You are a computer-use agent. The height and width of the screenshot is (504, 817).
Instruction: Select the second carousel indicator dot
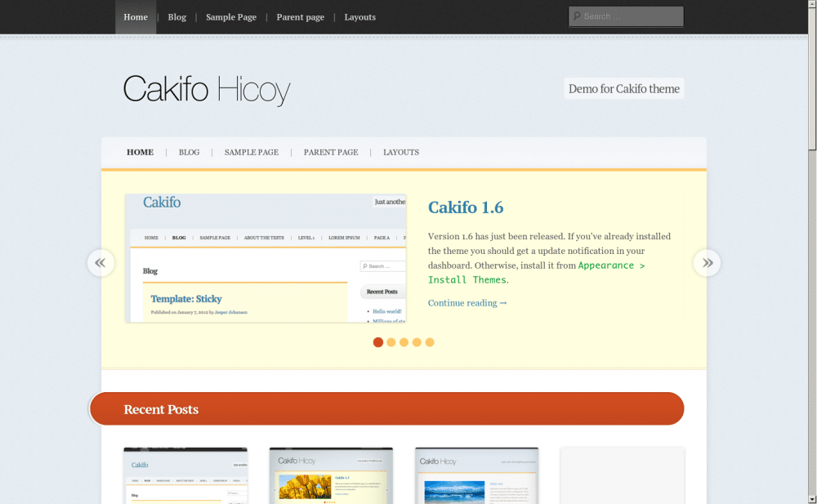tap(391, 342)
